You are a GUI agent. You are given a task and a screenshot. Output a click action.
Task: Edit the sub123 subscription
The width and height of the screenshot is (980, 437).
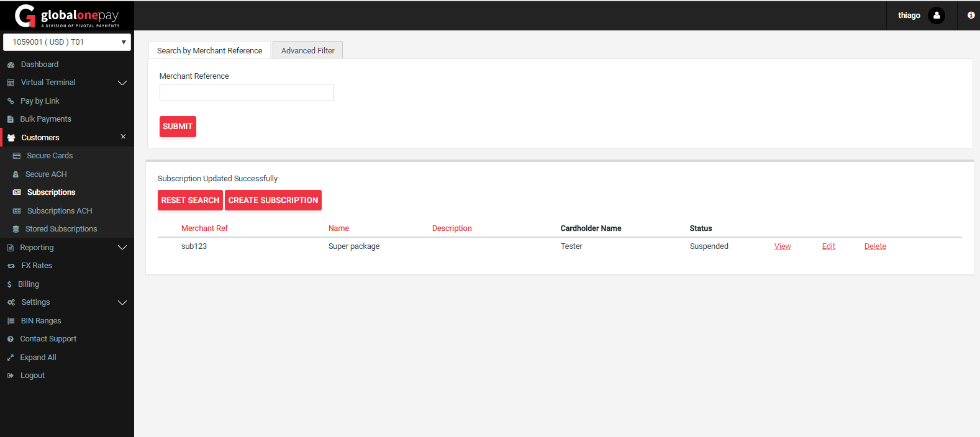(x=828, y=246)
